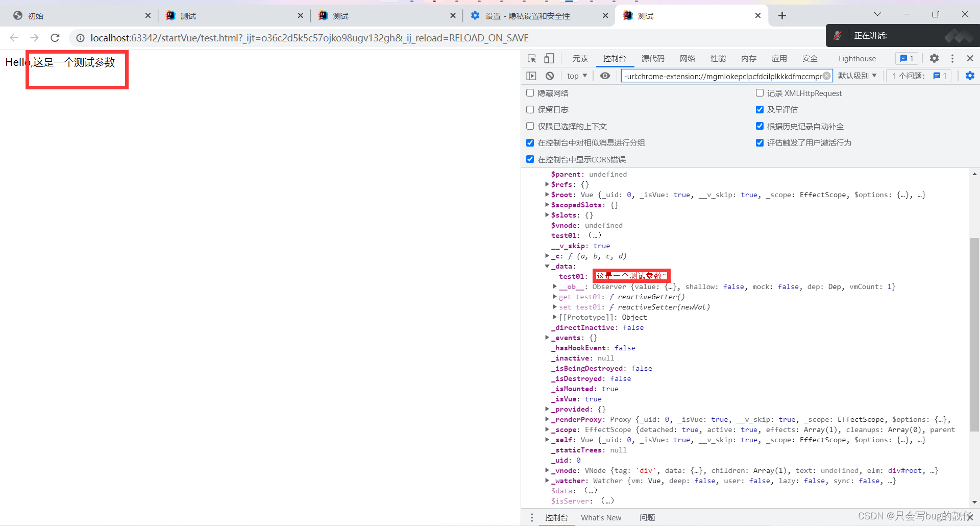
Task: Click the clear console icon
Action: (550, 76)
